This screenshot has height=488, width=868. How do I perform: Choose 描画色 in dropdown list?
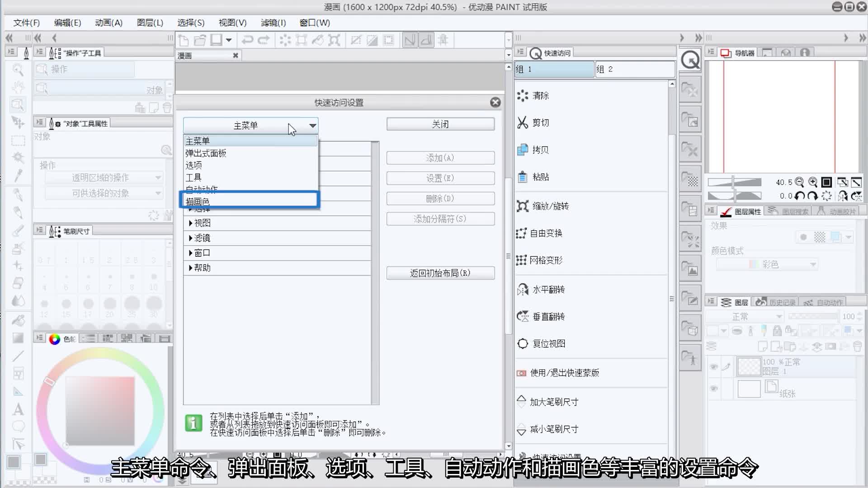click(x=250, y=202)
